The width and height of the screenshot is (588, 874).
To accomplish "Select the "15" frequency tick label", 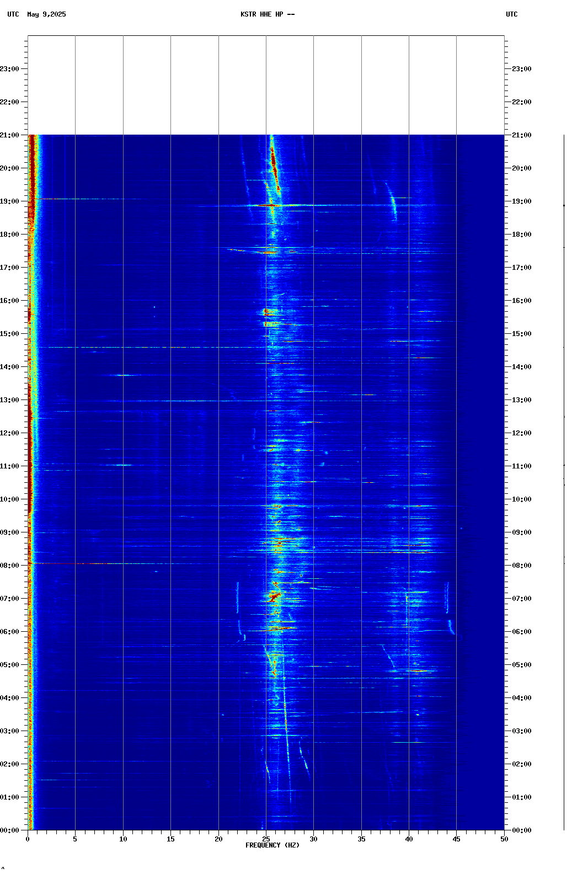I will coord(170,839).
